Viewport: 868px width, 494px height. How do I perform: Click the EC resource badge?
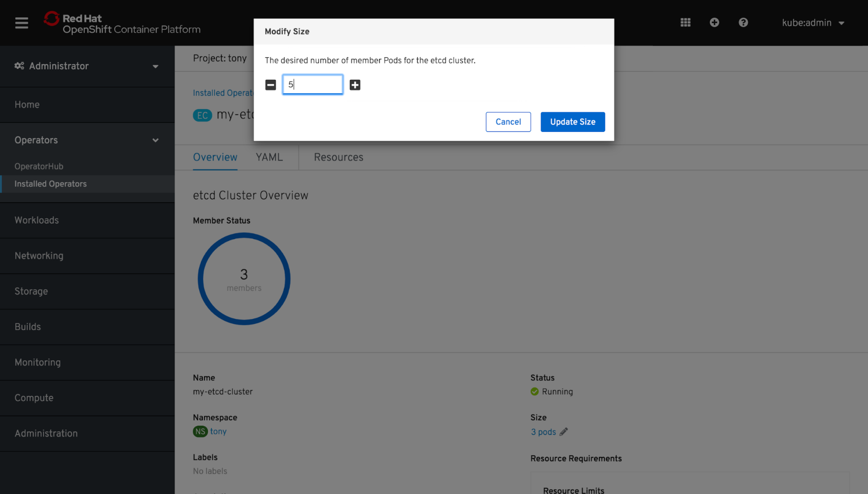pos(202,115)
